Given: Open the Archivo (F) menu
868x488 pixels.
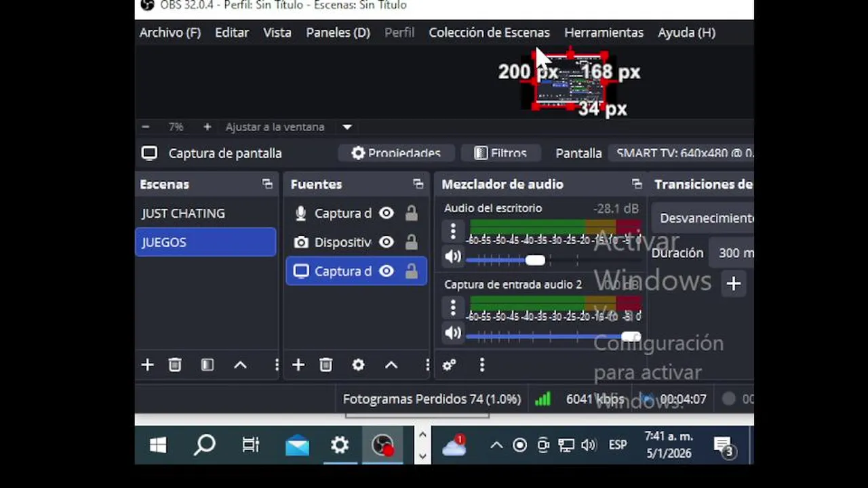Looking at the screenshot, I should tap(170, 33).
